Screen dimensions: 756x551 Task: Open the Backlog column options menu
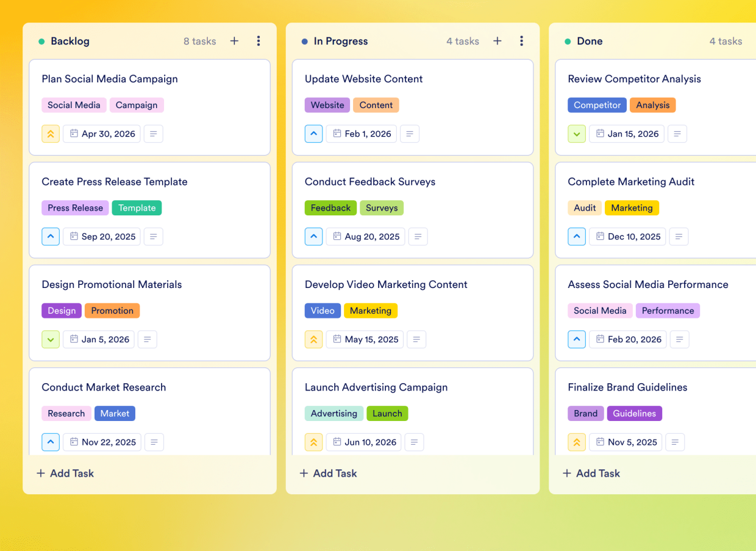click(x=259, y=41)
